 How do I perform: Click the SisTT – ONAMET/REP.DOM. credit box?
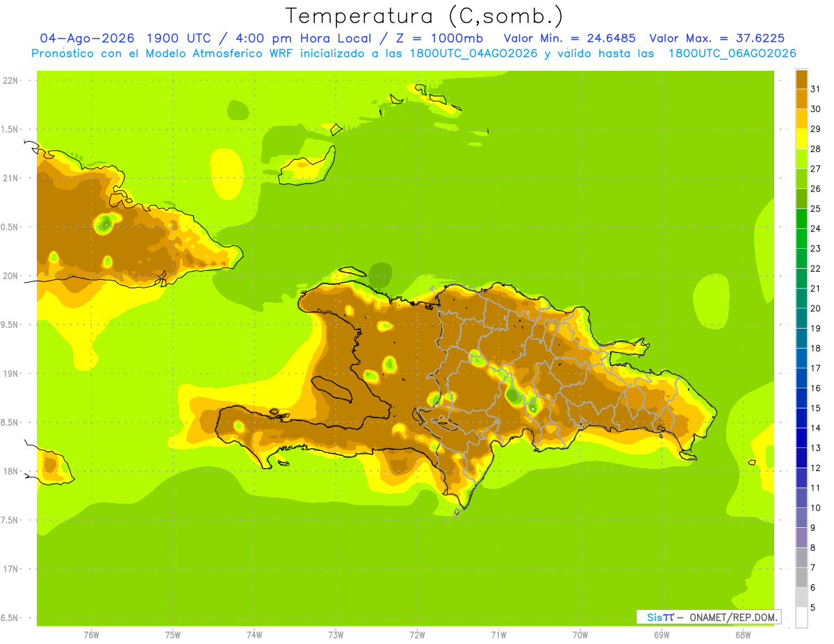click(709, 617)
